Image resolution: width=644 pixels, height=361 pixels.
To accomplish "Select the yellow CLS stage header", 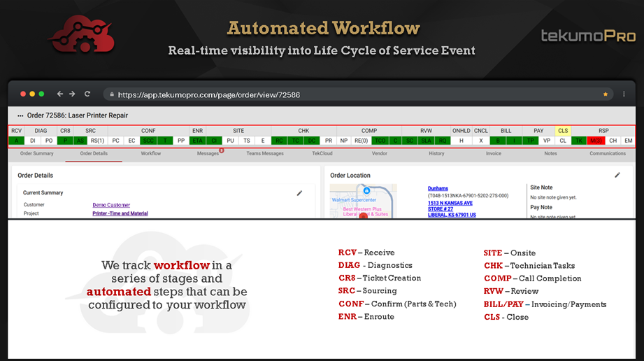I will coord(563,131).
